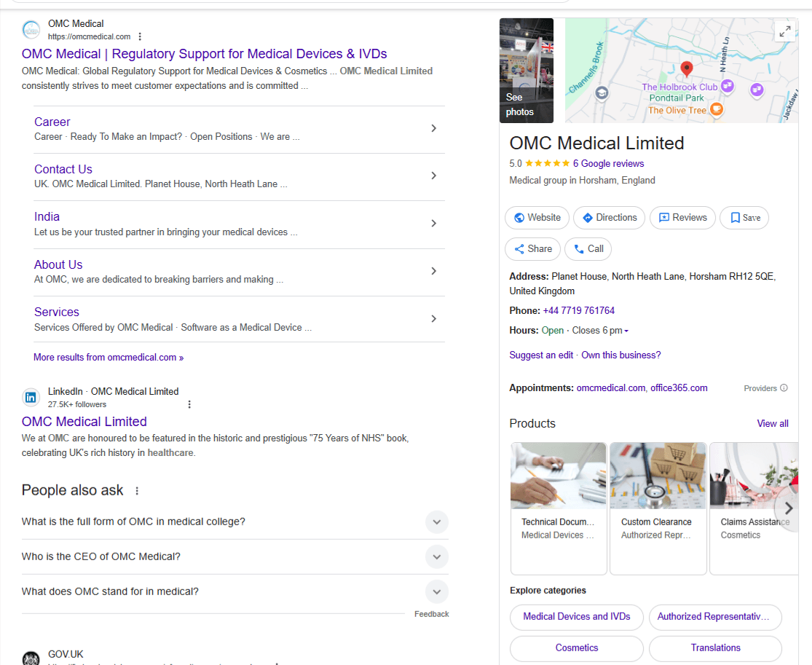
Task: Open office365.com appointments link
Action: [x=679, y=388]
